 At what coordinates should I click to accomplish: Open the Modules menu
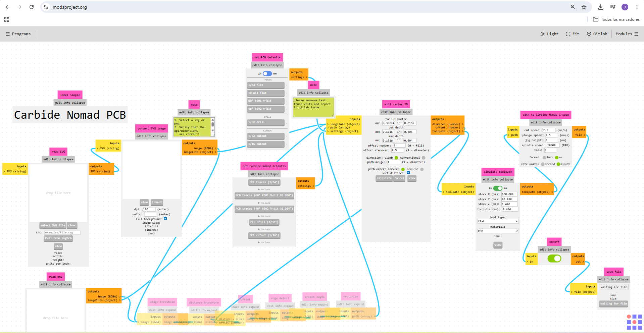point(627,34)
